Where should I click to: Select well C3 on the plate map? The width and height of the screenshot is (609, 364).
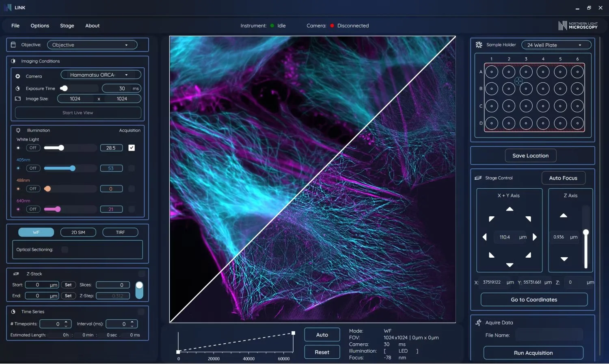point(526,106)
